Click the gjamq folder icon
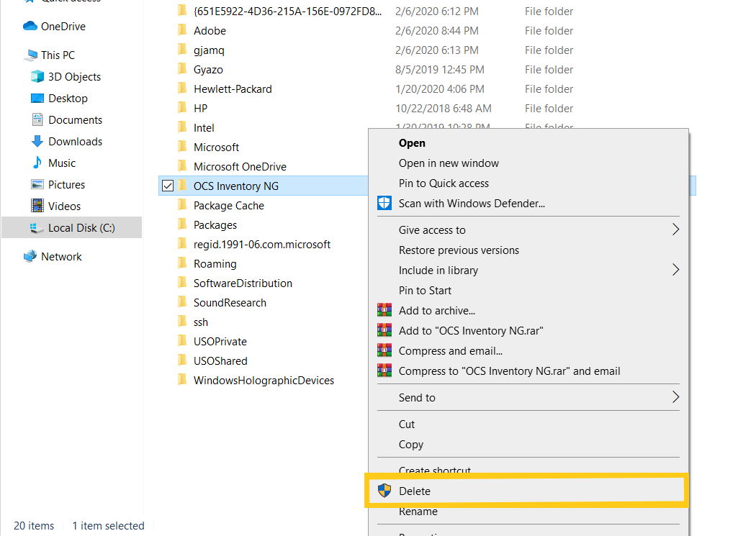Viewport: 756px width, 536px height. pyautogui.click(x=182, y=50)
